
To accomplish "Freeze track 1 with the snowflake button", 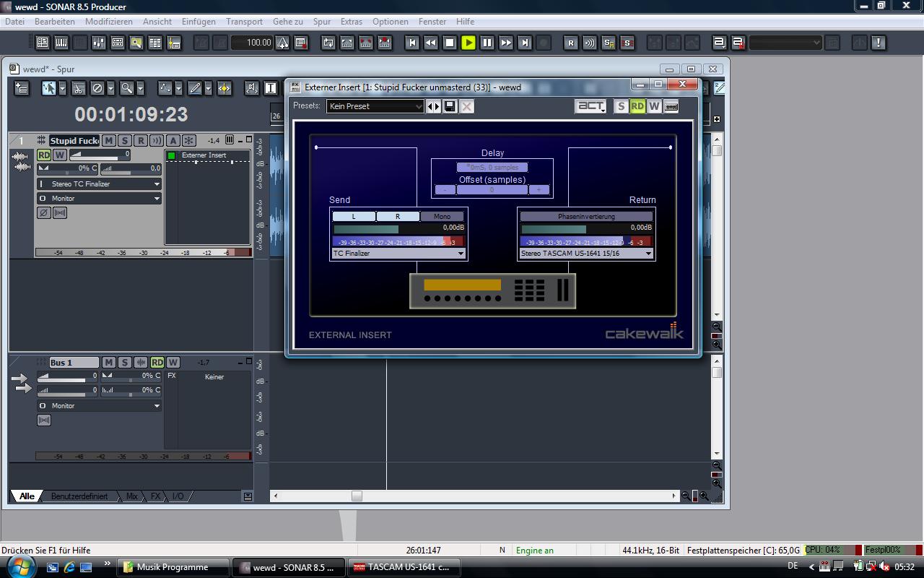I will (x=189, y=140).
